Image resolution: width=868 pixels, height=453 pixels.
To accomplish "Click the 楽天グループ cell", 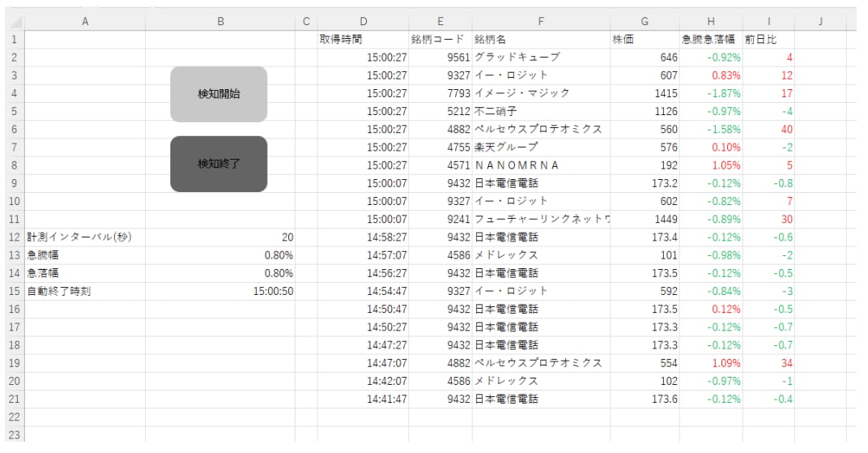I will (541, 147).
